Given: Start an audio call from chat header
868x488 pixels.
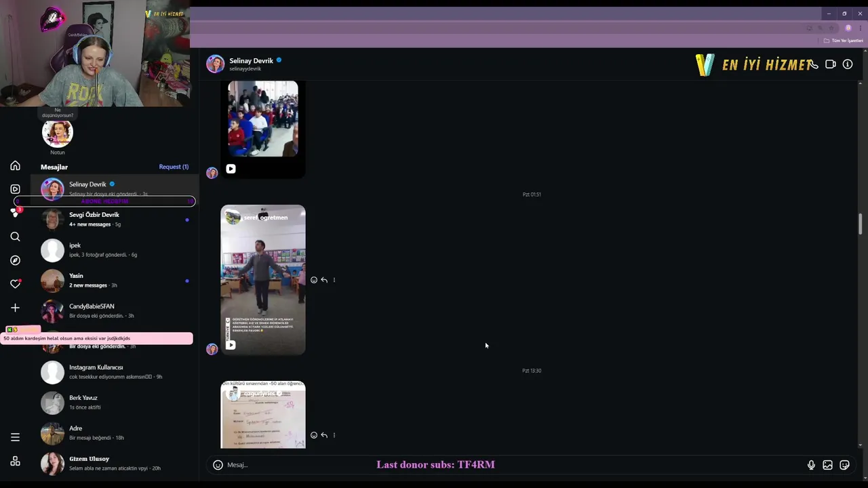Looking at the screenshot, I should (x=814, y=64).
